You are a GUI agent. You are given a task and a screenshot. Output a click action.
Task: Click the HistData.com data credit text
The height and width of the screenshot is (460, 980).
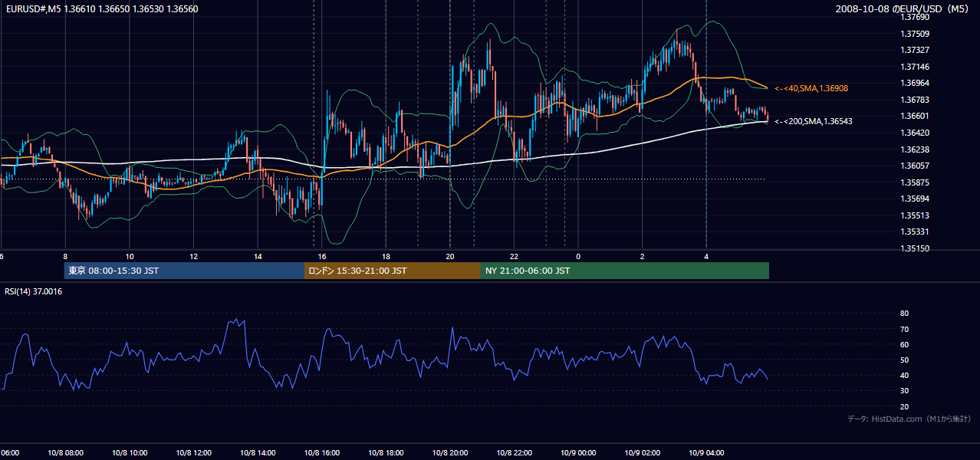point(909,419)
